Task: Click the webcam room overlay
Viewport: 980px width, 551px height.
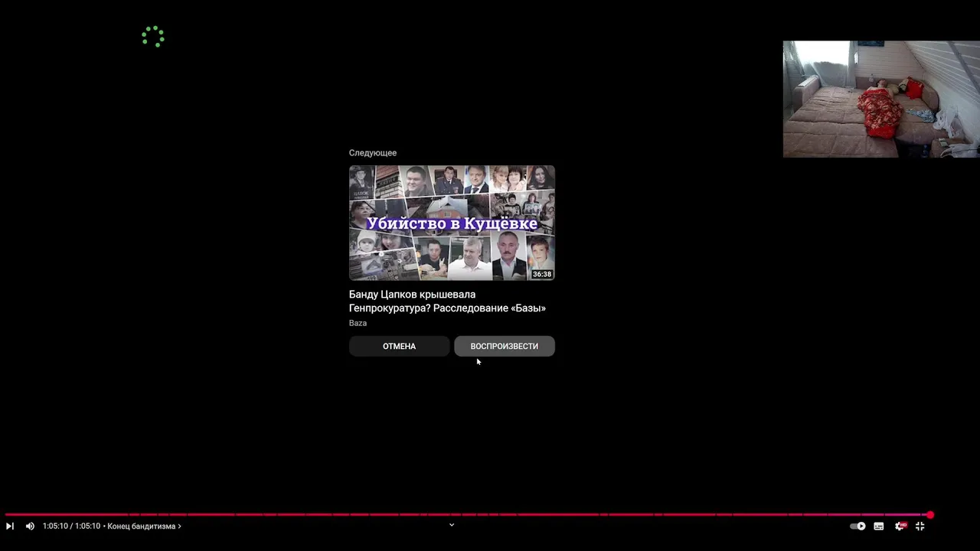Action: [x=881, y=99]
